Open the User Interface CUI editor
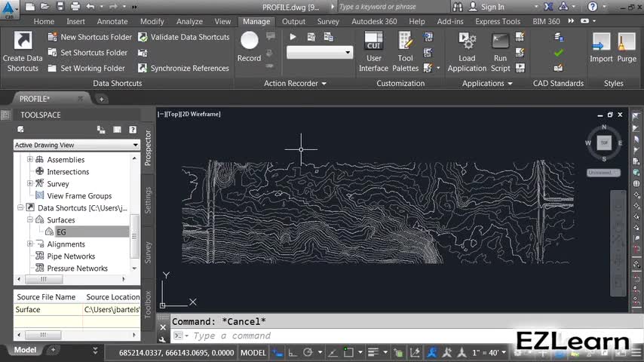This screenshot has height=362, width=644. pyautogui.click(x=373, y=41)
